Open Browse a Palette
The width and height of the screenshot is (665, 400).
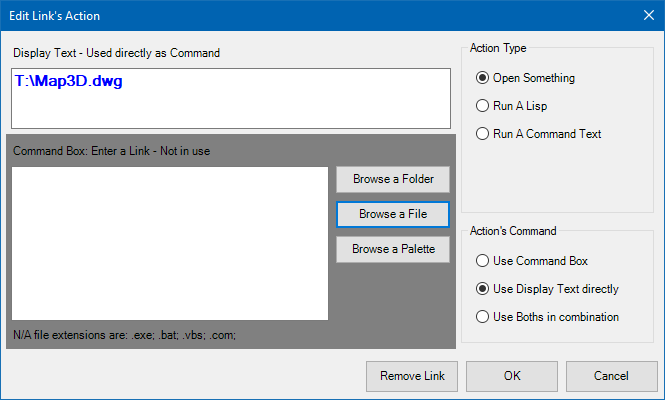(392, 248)
